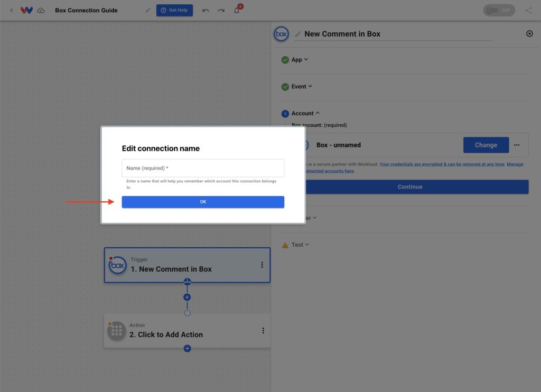Click the Box - unnamed account label

[x=339, y=145]
